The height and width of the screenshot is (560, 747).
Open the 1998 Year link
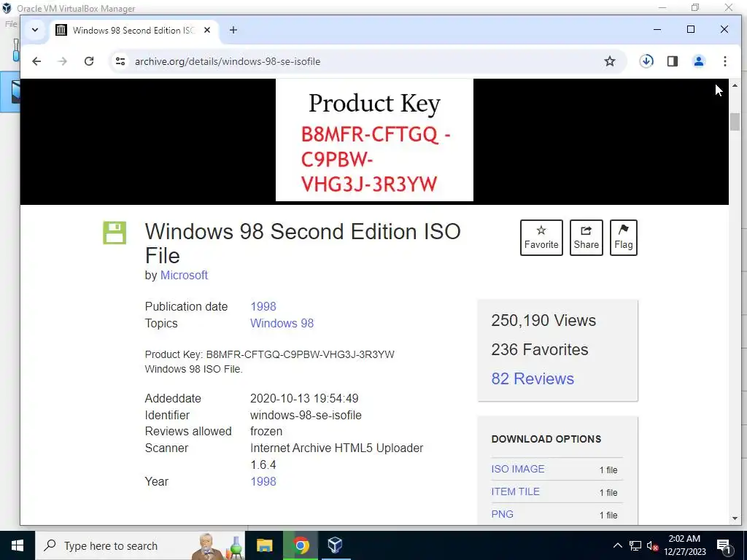pos(263,481)
